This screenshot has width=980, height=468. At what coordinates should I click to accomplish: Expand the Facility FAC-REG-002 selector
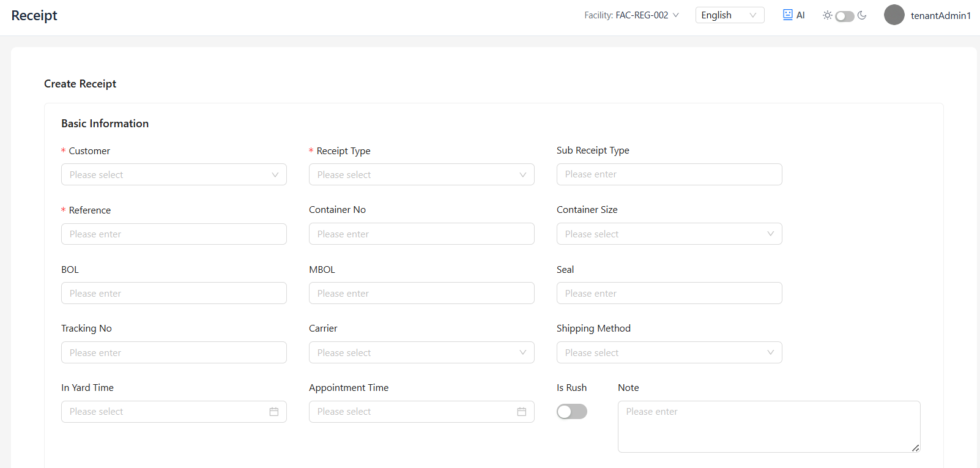(x=631, y=15)
